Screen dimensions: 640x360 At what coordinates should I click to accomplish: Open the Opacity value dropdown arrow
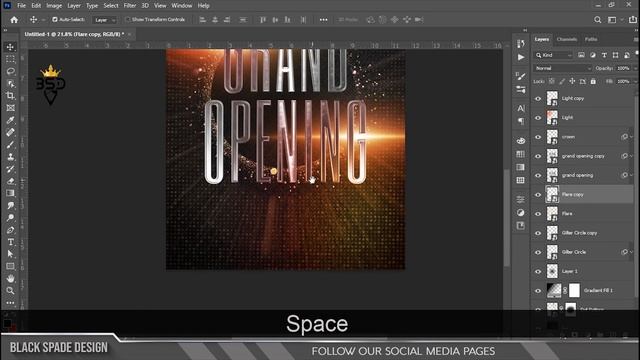pos(635,68)
